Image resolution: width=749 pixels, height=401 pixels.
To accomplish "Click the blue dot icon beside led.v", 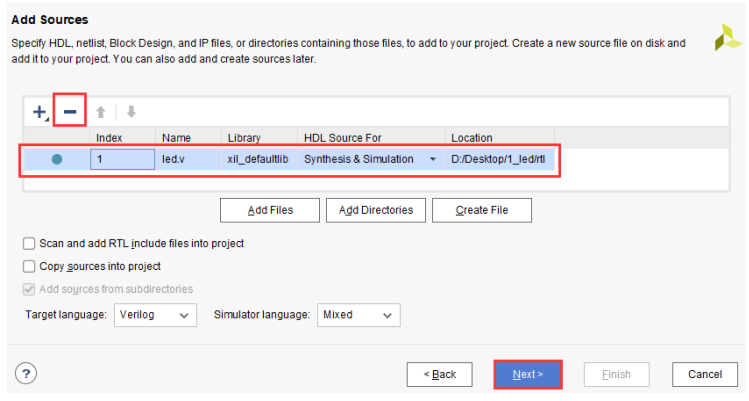I will (57, 159).
